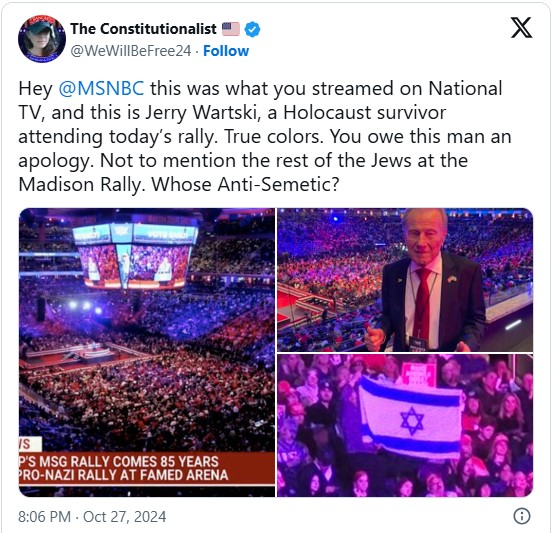
Task: Click the X logo icon
Action: click(521, 27)
